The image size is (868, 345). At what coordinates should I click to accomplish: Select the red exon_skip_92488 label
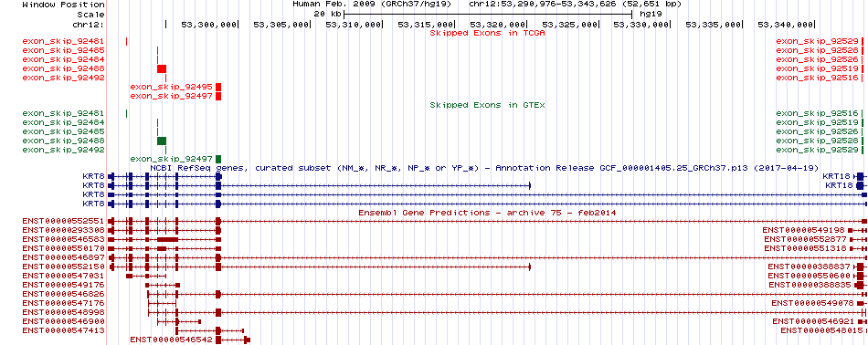pyautogui.click(x=63, y=68)
